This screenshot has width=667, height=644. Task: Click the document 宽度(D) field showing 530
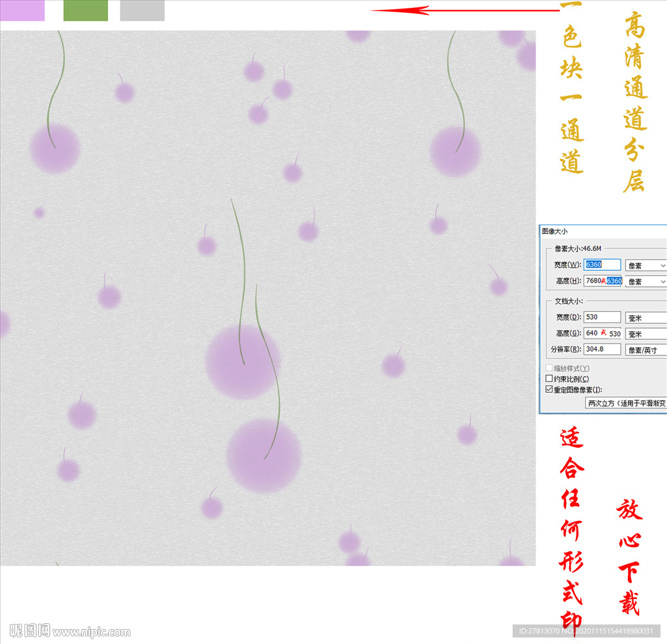tap(602, 317)
